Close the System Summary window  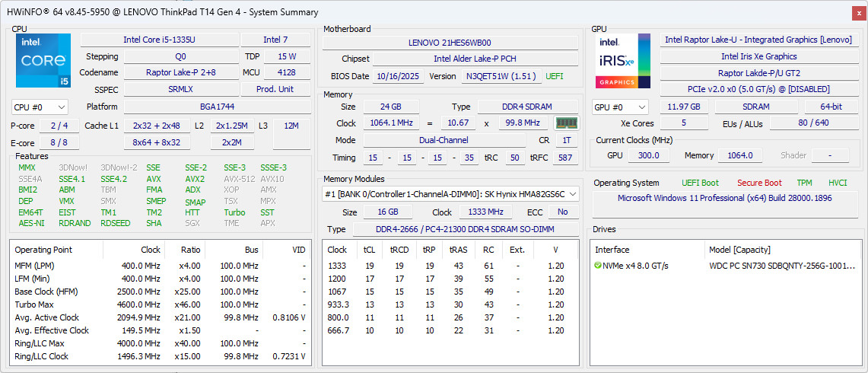(x=859, y=12)
